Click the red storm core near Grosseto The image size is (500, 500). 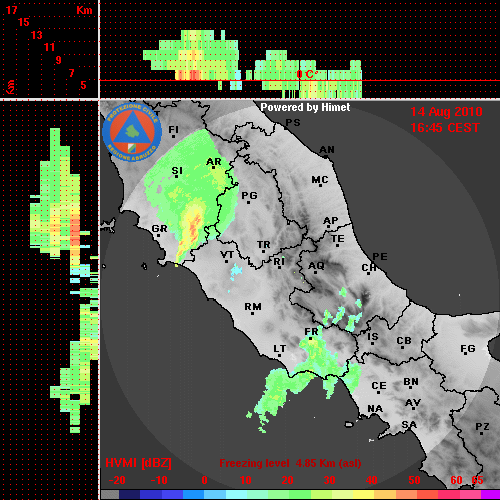pyautogui.click(x=194, y=228)
